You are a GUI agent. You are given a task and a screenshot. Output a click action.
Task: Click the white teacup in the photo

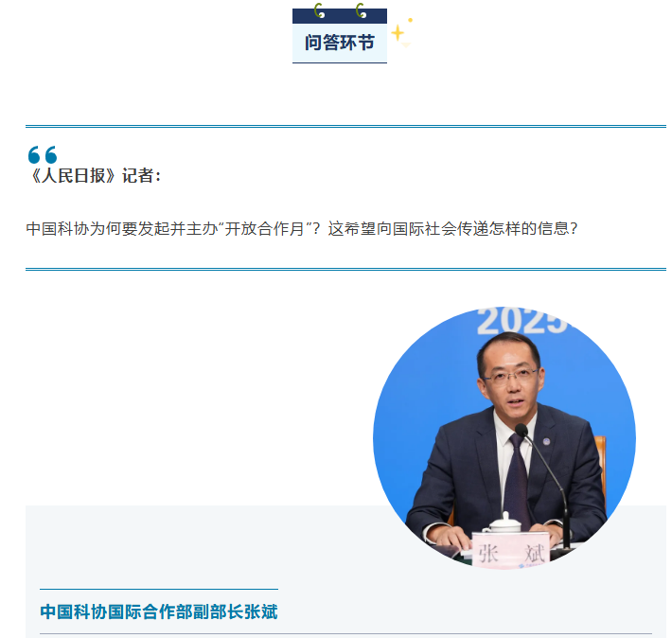504,523
